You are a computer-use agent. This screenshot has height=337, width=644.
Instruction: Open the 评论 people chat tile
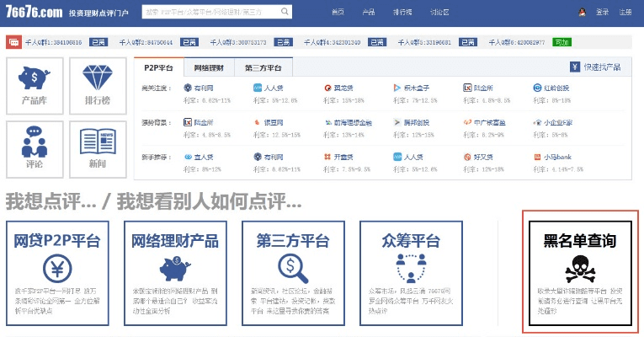click(34, 147)
